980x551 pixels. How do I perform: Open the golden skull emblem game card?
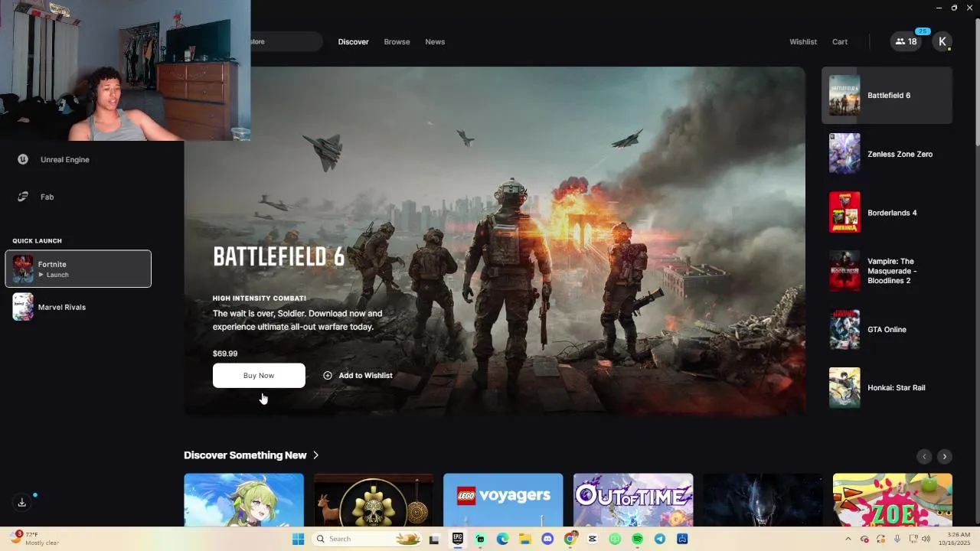(374, 500)
